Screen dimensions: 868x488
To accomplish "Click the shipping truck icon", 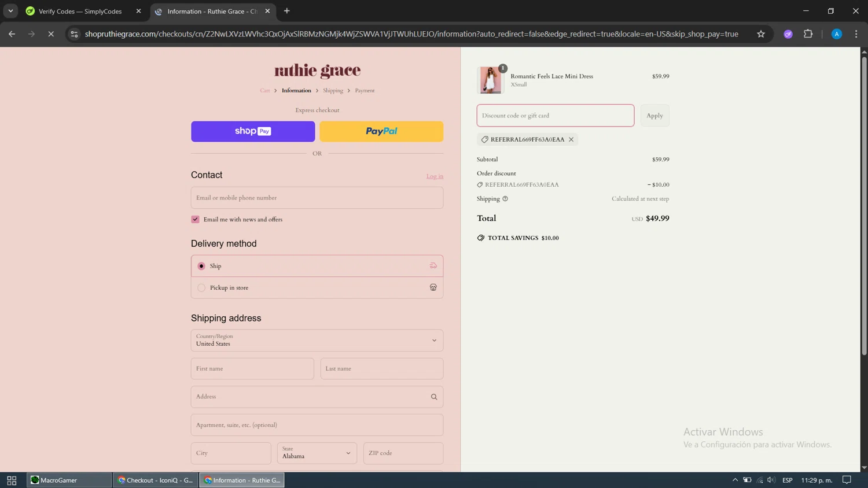I will click(x=433, y=266).
